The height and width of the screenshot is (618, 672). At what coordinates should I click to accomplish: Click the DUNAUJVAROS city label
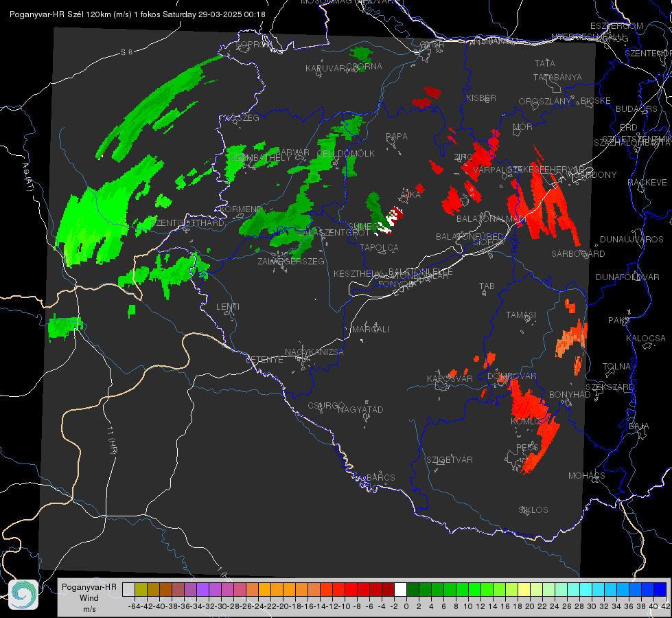632,240
